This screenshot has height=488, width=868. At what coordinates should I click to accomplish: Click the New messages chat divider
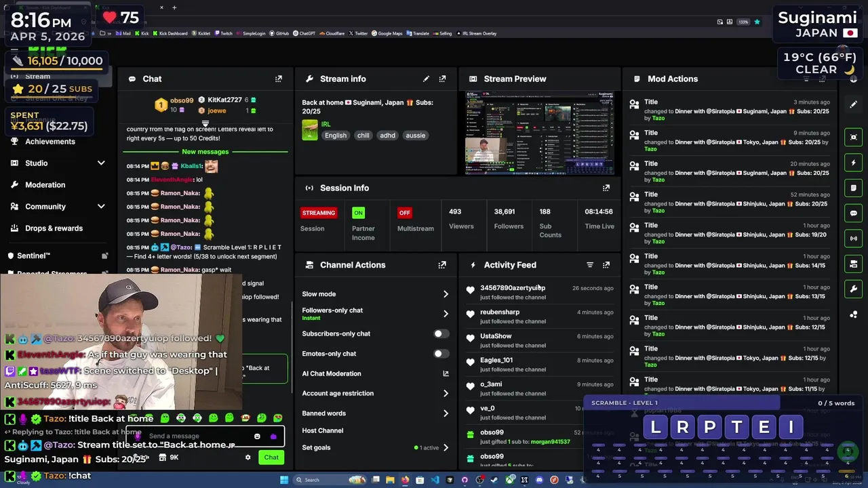pyautogui.click(x=205, y=152)
